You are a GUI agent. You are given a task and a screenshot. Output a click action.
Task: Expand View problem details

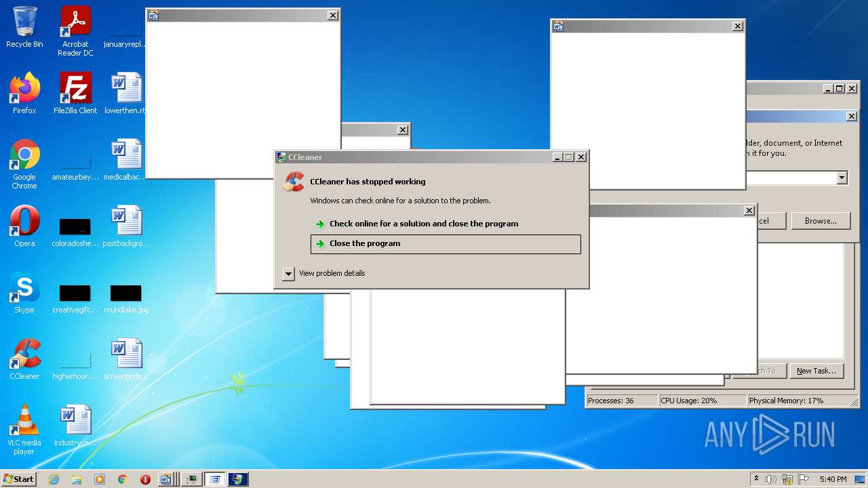coord(324,273)
